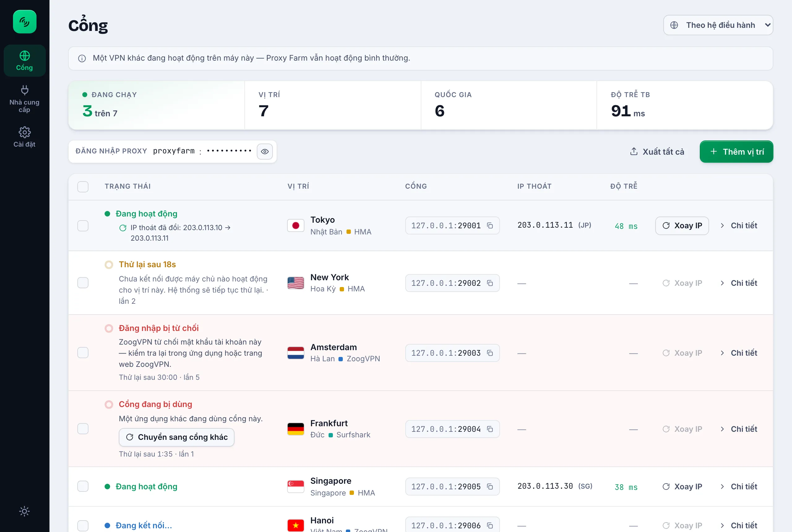Open the Cổng sidebar section
Screen dimensions: 792x532
click(x=24, y=61)
